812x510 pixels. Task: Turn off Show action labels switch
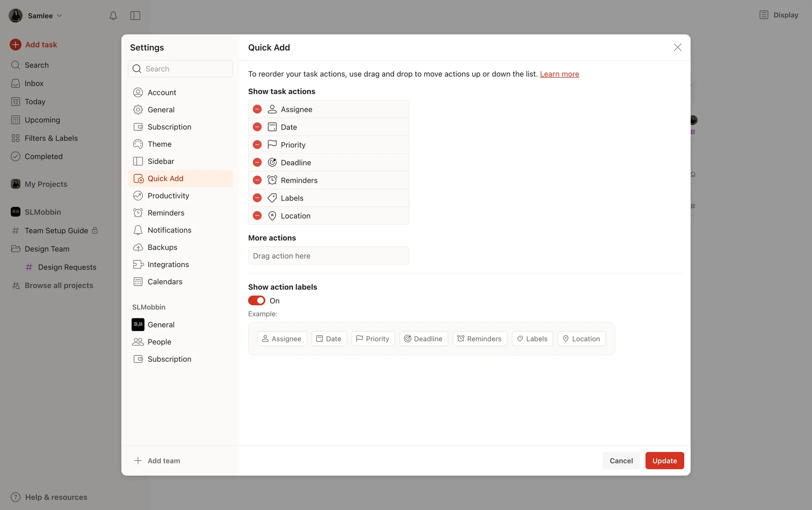click(x=257, y=300)
